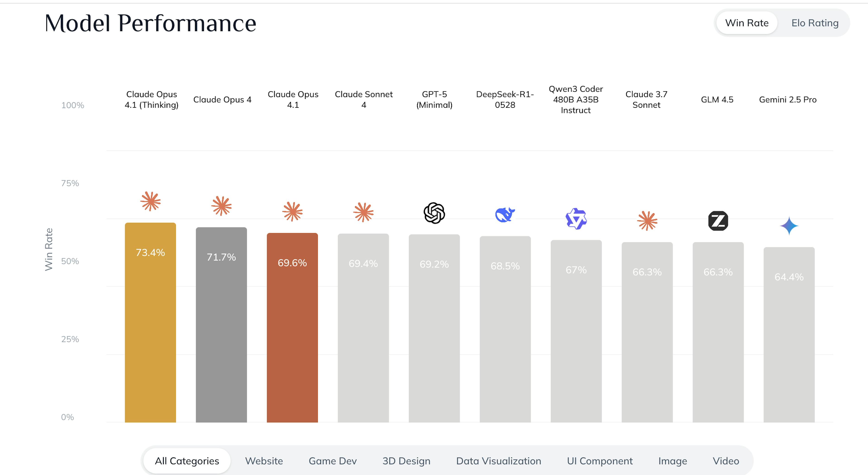Switch to the Game Dev category

pyautogui.click(x=332, y=461)
